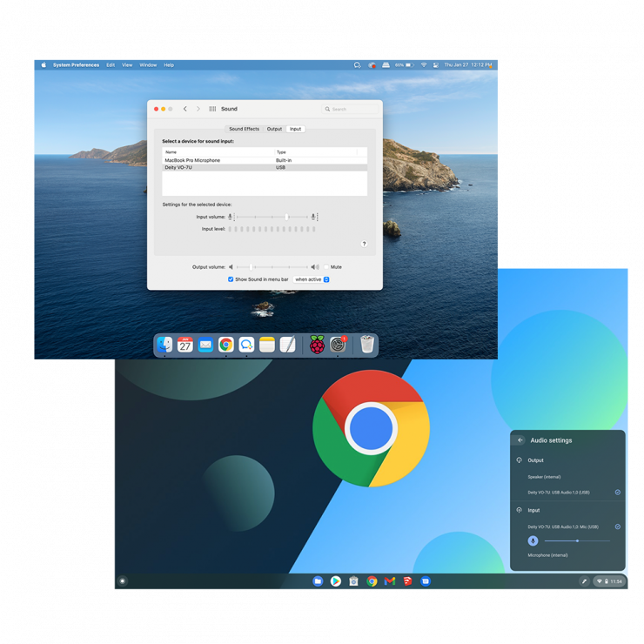Image resolution: width=644 pixels, height=644 pixels.
Task: Launch Google Chrome from the macOS dock
Action: click(226, 345)
